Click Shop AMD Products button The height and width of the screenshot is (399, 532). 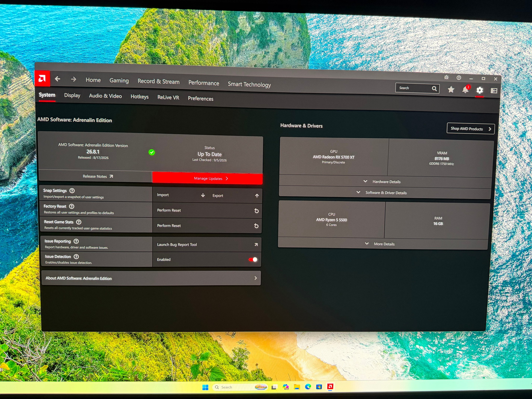click(x=470, y=129)
